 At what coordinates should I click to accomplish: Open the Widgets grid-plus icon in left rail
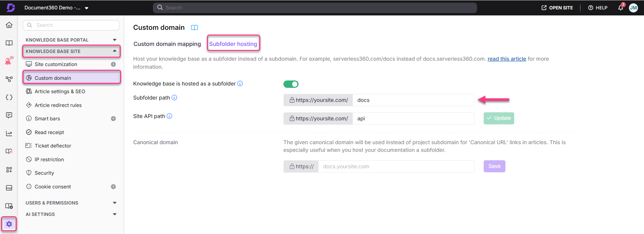pyautogui.click(x=9, y=170)
